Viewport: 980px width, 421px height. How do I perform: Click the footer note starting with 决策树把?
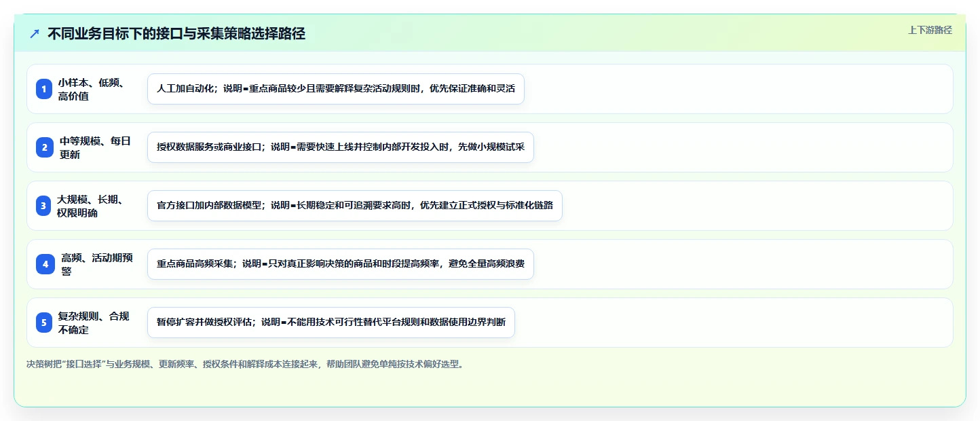pos(246,364)
